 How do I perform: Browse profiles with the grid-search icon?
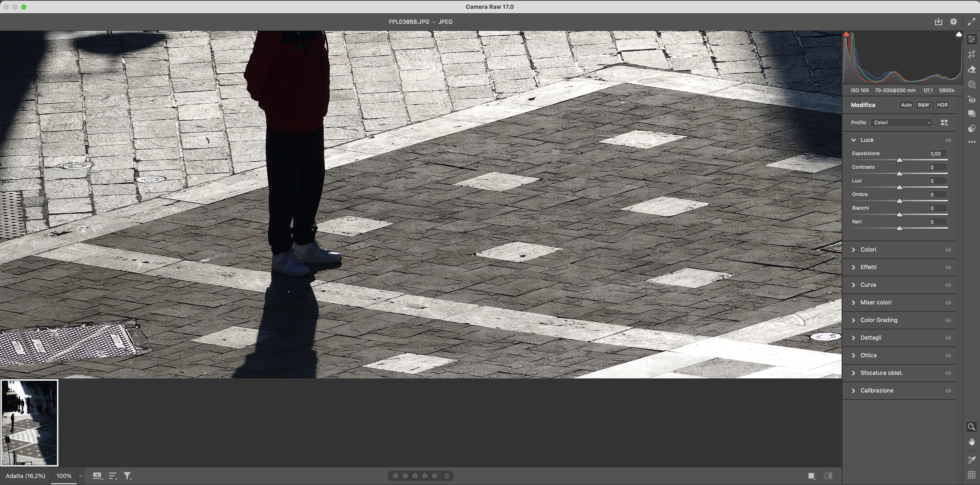tap(944, 122)
